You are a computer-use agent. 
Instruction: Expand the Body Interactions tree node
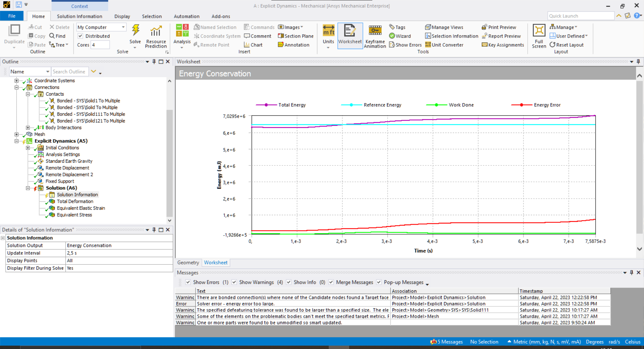pyautogui.click(x=28, y=128)
